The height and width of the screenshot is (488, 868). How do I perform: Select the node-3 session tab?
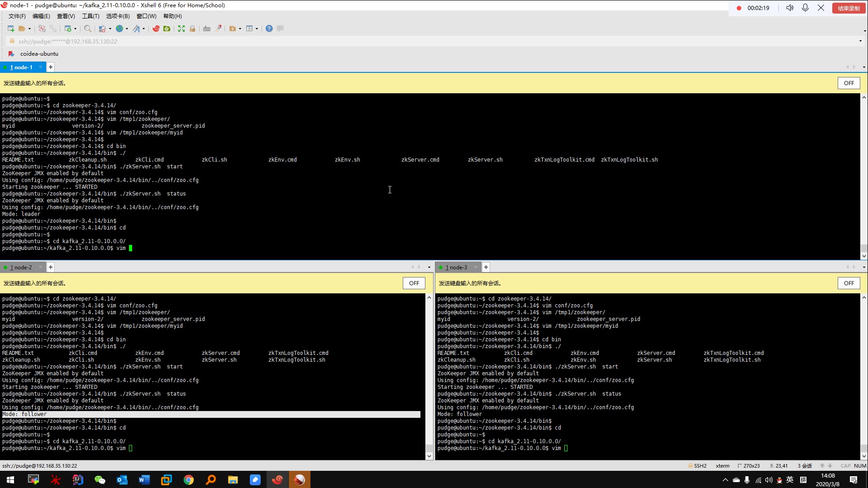pyautogui.click(x=456, y=267)
